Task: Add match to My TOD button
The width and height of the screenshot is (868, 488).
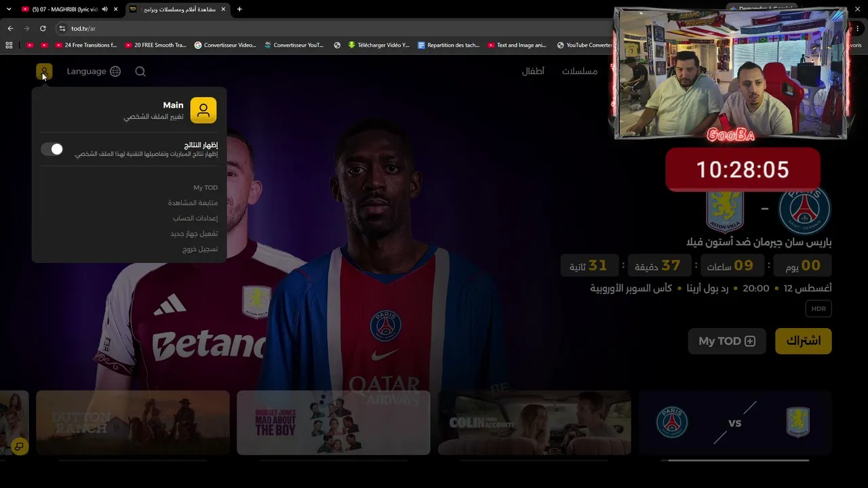Action: pyautogui.click(x=727, y=341)
